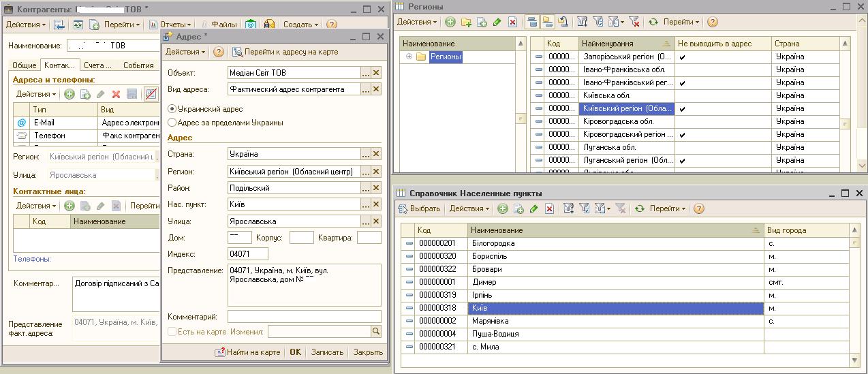Add new folder in Регионы toolbar
Viewport: 868px width, 374px height.
tap(467, 22)
